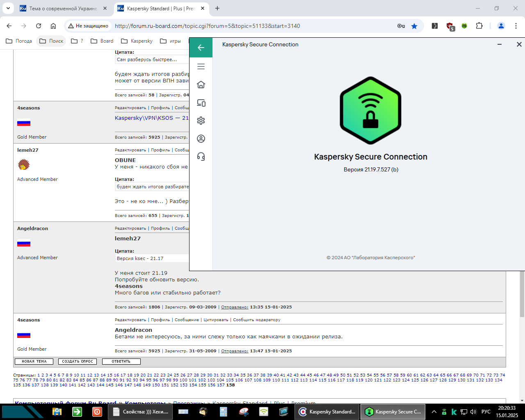The height and width of the screenshot is (420, 525).
Task: Open the devices icon in Kaspersky sidebar
Action: tap(201, 103)
